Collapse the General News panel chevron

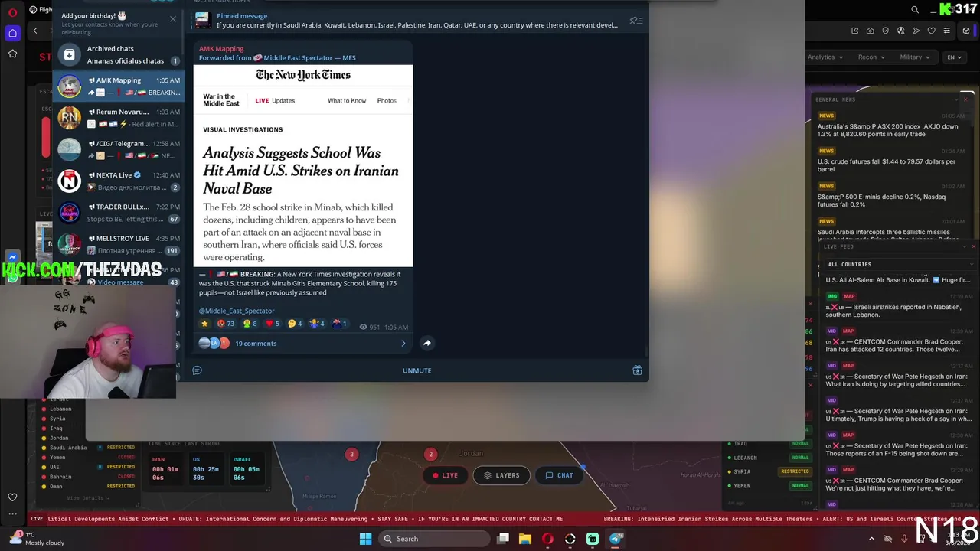pos(955,99)
